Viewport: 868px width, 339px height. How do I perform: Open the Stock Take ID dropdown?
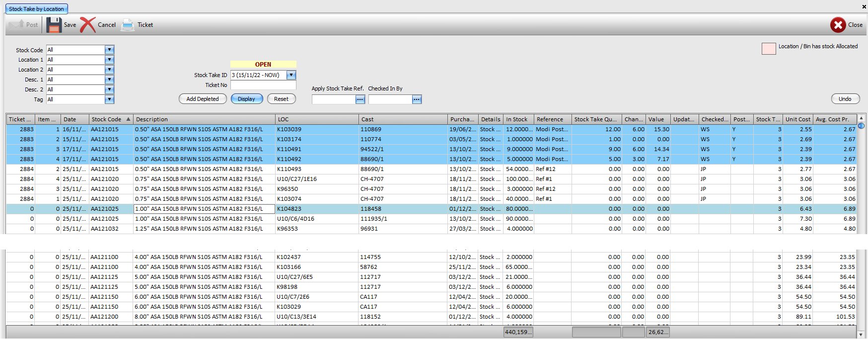[x=291, y=75]
